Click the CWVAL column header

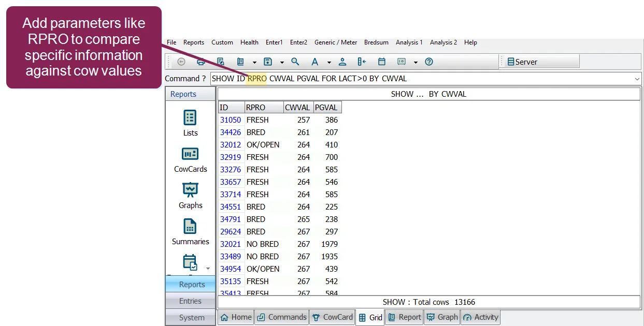click(298, 108)
